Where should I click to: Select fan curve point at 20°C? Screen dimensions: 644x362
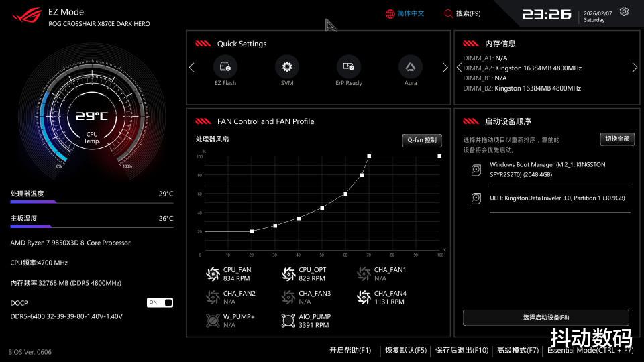252,231
